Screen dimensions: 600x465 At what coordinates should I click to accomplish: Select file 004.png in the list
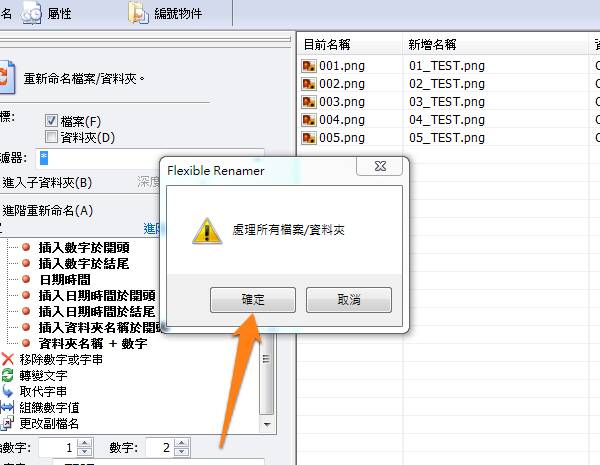tap(342, 120)
